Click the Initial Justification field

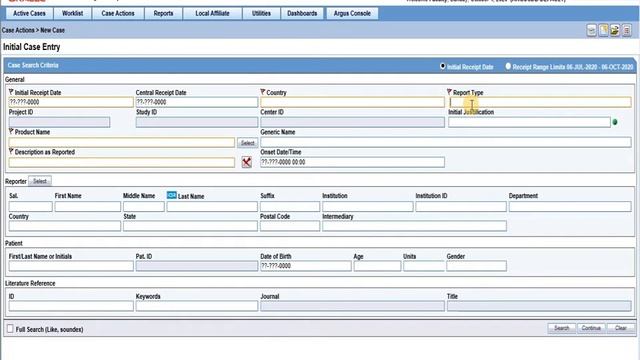click(x=529, y=122)
